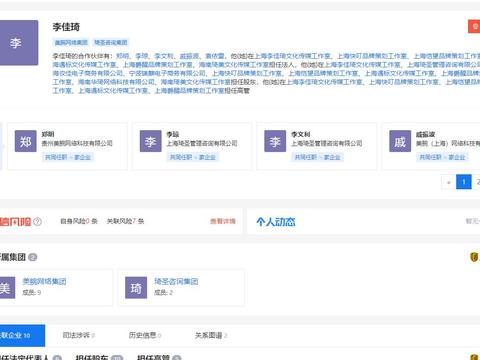Select the 关联企业 10 tab
Viewport: 480px width, 360px height.
(x=22, y=335)
